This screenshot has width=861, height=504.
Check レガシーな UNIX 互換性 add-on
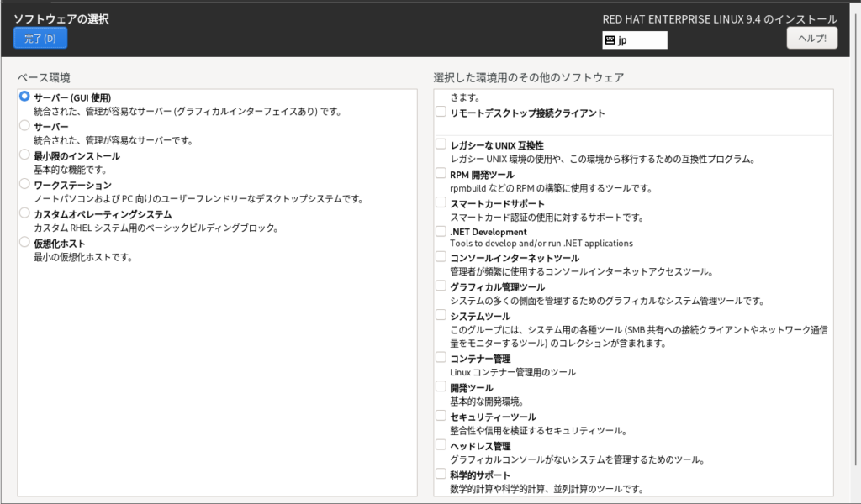click(441, 144)
